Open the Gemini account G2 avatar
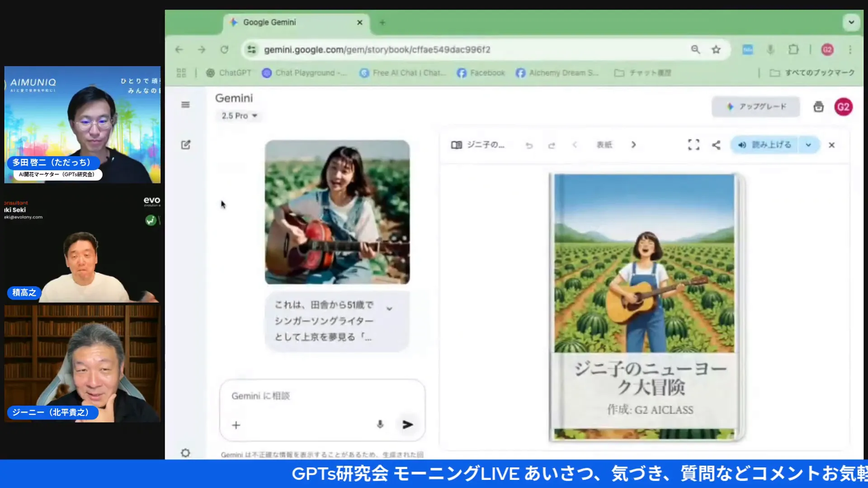Viewport: 868px width, 488px height. pyautogui.click(x=843, y=107)
